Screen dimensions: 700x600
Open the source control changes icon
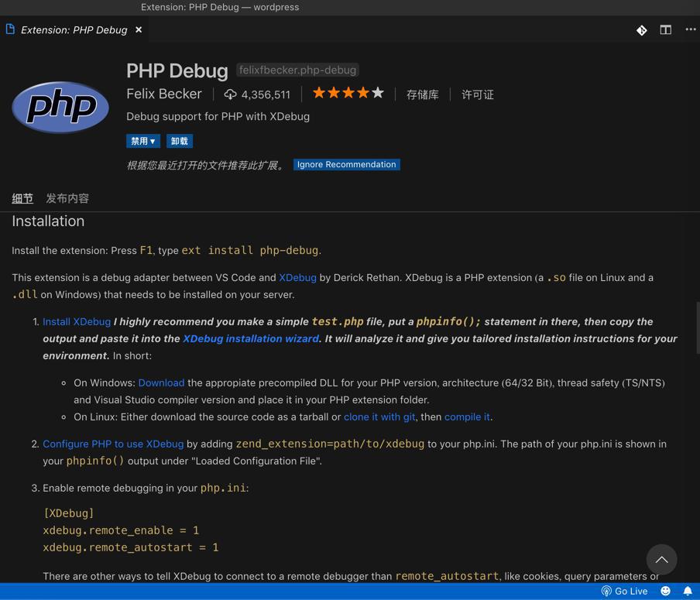[x=641, y=30]
